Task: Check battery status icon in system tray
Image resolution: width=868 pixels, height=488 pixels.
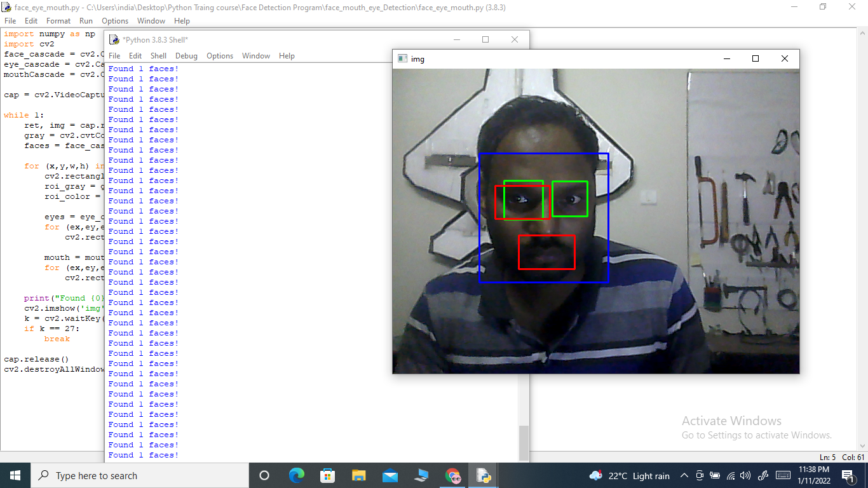Action: click(x=715, y=475)
